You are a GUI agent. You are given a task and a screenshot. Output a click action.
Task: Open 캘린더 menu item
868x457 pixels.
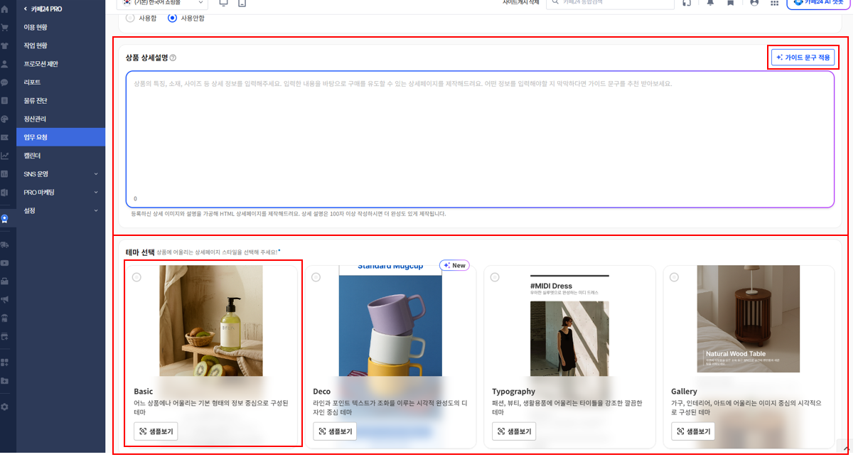point(60,156)
